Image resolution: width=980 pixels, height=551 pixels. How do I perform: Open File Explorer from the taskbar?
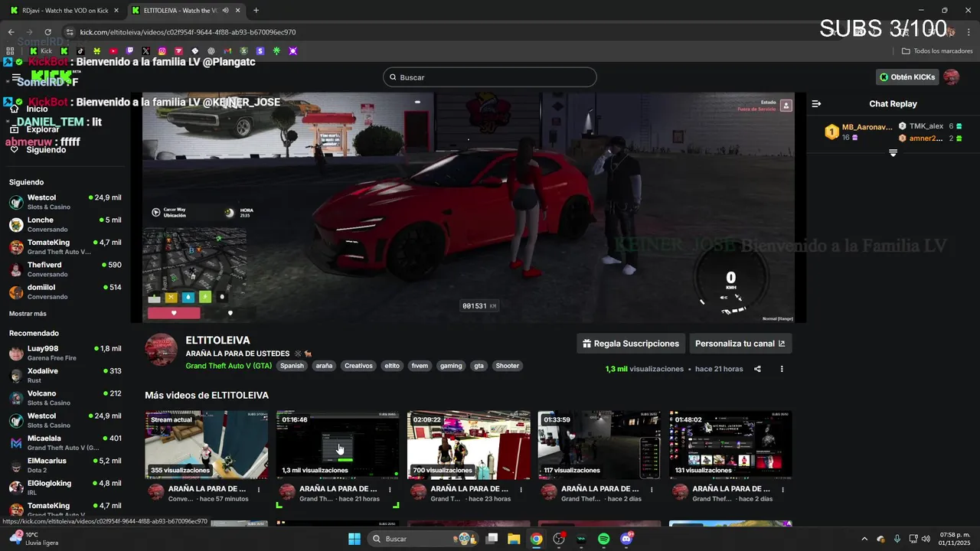point(514,539)
